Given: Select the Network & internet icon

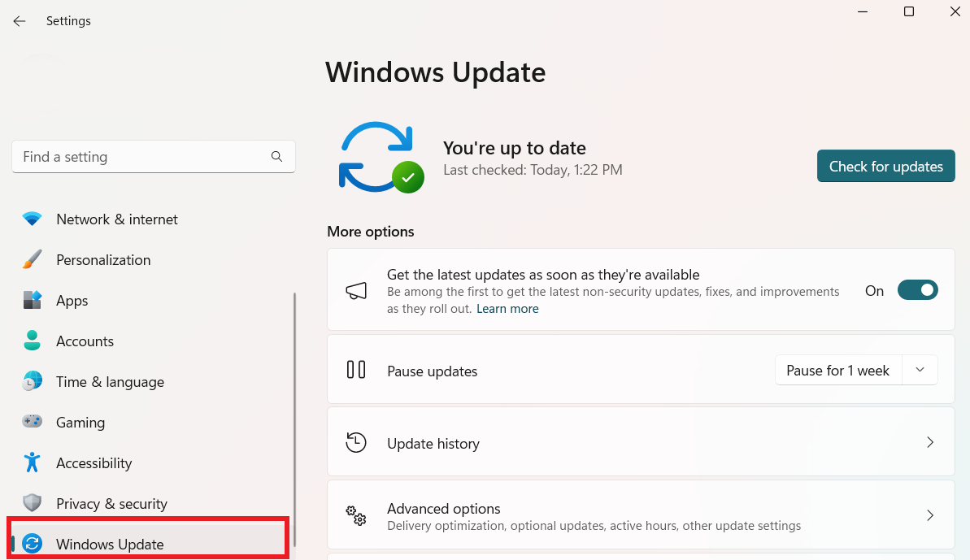Looking at the screenshot, I should [32, 219].
